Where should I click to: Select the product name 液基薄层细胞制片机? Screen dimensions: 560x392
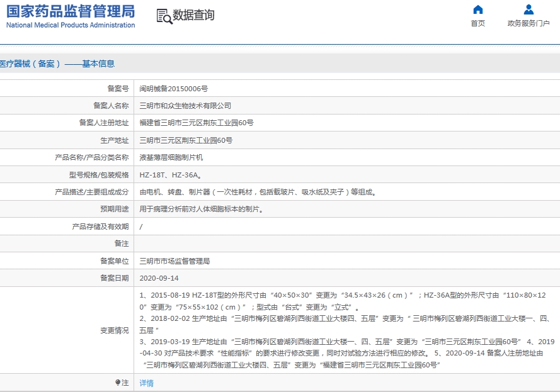(x=171, y=157)
